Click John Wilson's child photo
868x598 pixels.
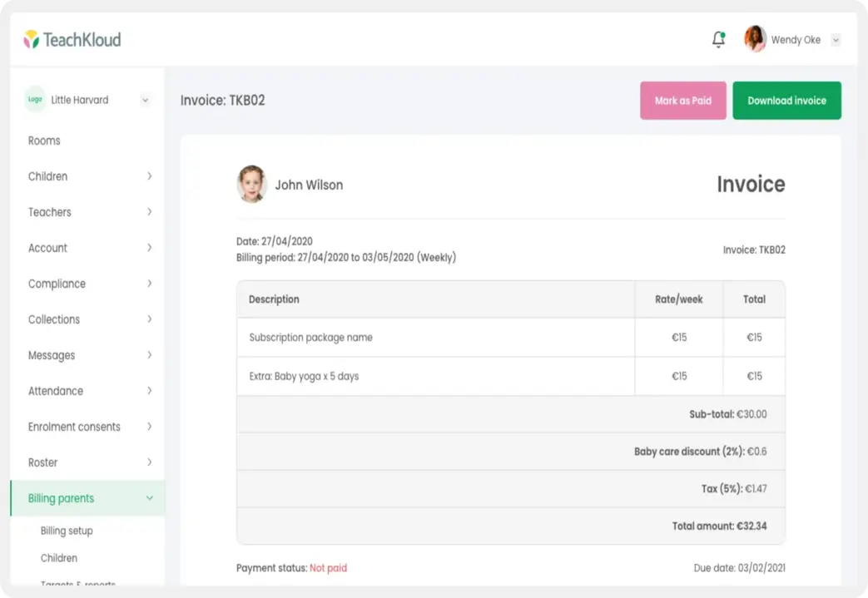(252, 184)
